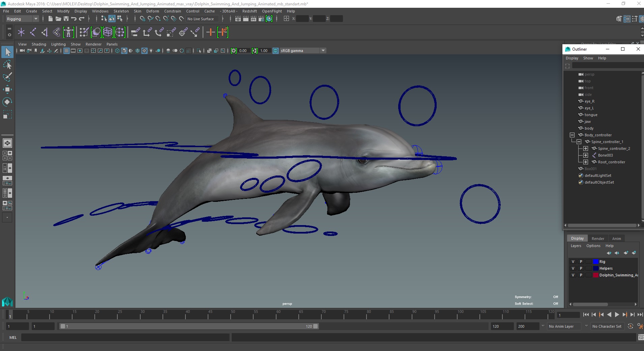Open the Deform menu
Image resolution: width=644 pixels, height=351 pixels.
point(152,11)
